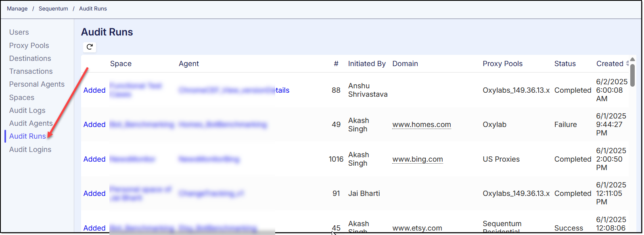Open the www.homes.com domain link
The image size is (644, 235).
422,125
